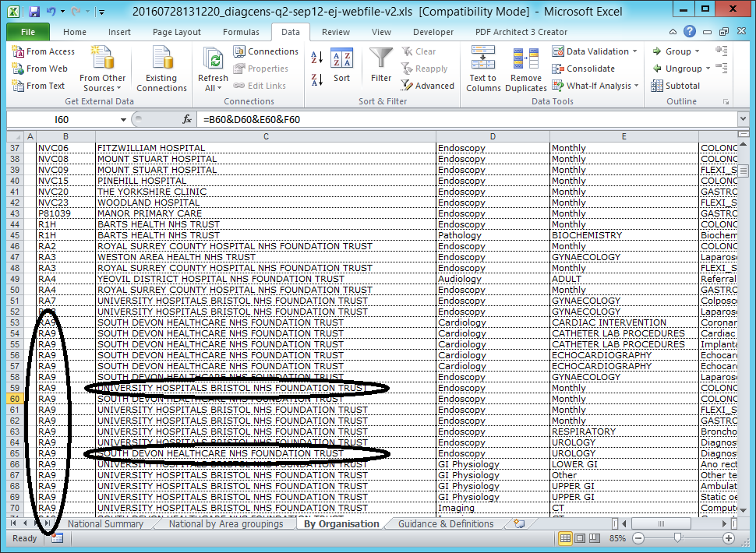The height and width of the screenshot is (553, 756).
Task: Switch to Insert tab
Action: tap(119, 32)
